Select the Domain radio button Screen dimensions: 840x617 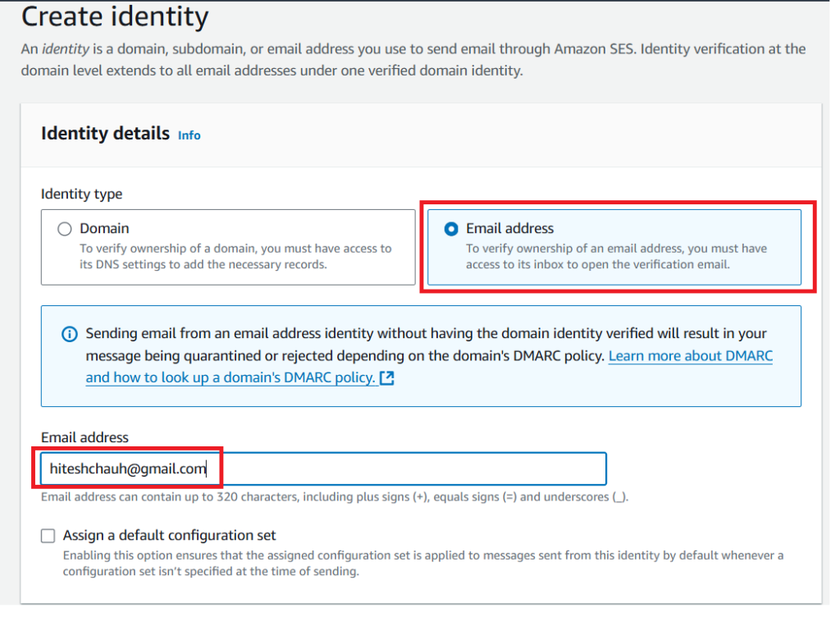pyautogui.click(x=65, y=229)
